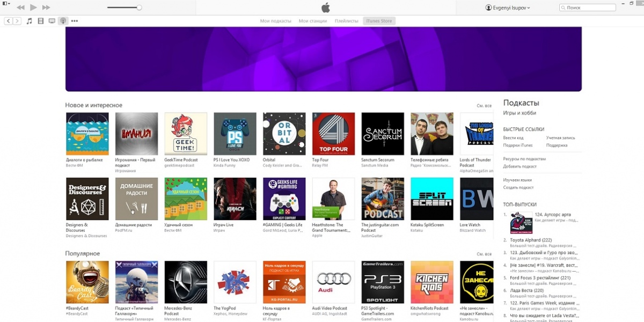
Task: Open the Music library icon
Action: 30,21
